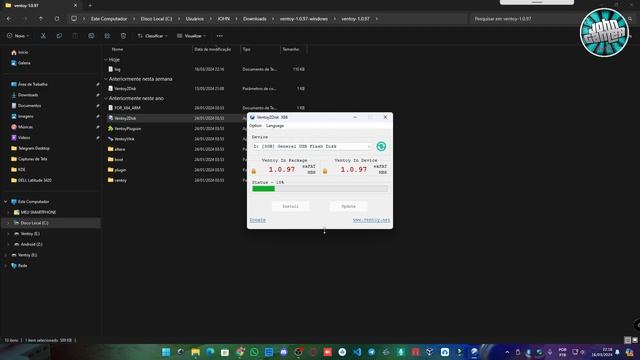Click the Explorer back navigation arrow
This screenshot has height=360, width=640.
point(9,19)
